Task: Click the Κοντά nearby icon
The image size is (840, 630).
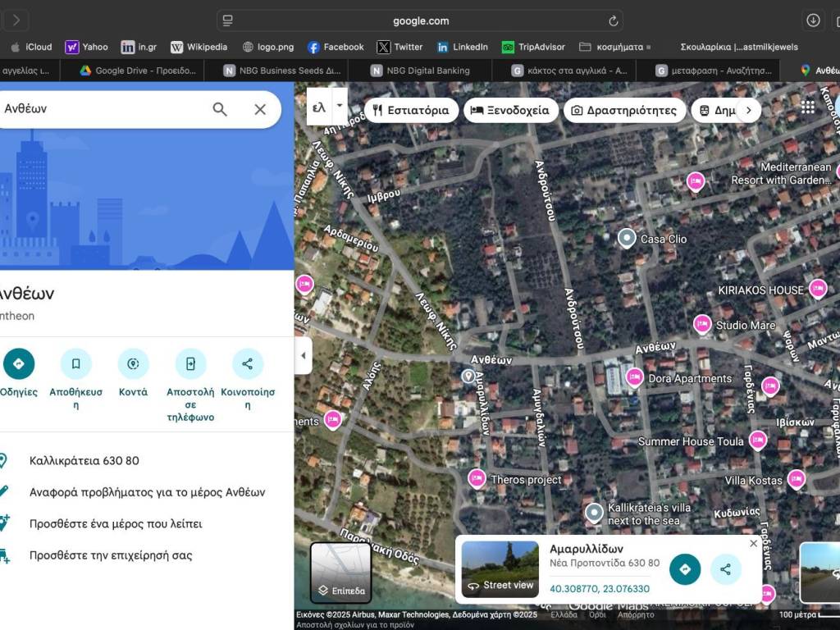Action: 133,364
